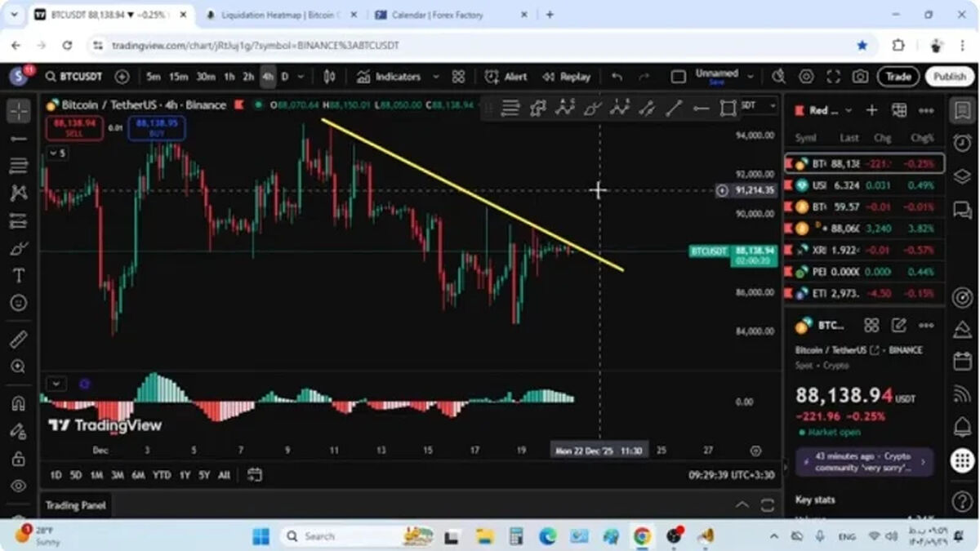This screenshot has height=551, width=980.
Task: Open the Alerts clock icon in right sidebar
Action: (962, 143)
